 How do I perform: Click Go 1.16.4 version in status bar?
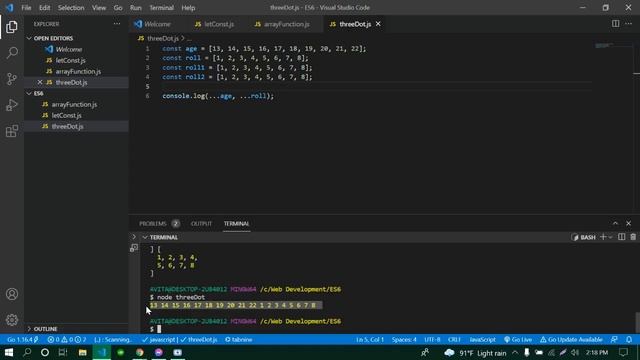(x=23, y=340)
